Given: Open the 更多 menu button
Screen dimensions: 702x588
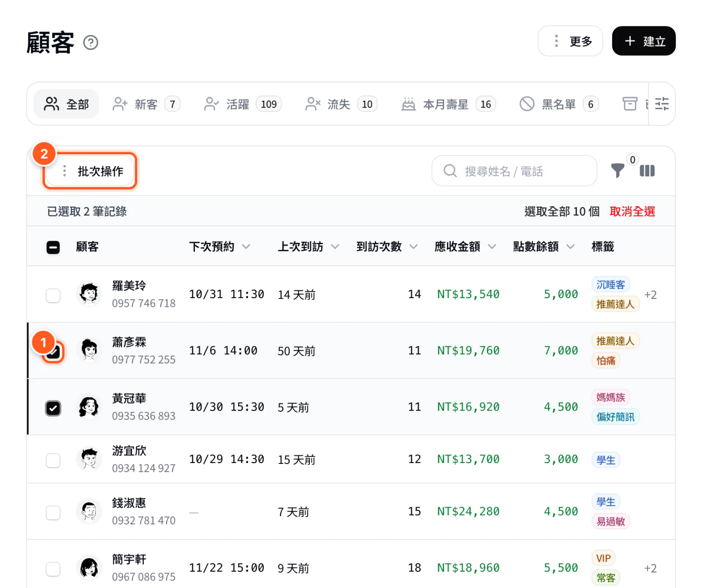Looking at the screenshot, I should click(x=570, y=41).
